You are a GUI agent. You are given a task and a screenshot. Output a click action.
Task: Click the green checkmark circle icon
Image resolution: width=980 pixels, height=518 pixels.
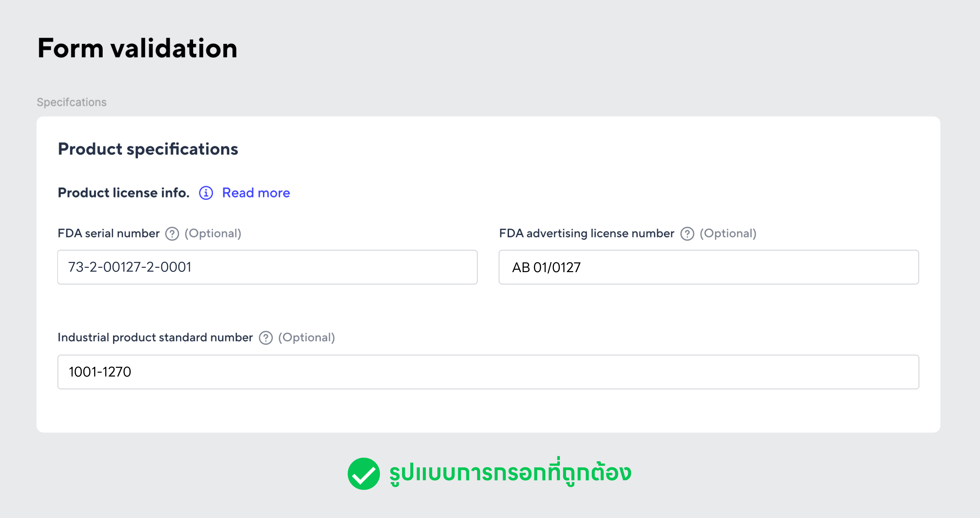[x=363, y=473]
